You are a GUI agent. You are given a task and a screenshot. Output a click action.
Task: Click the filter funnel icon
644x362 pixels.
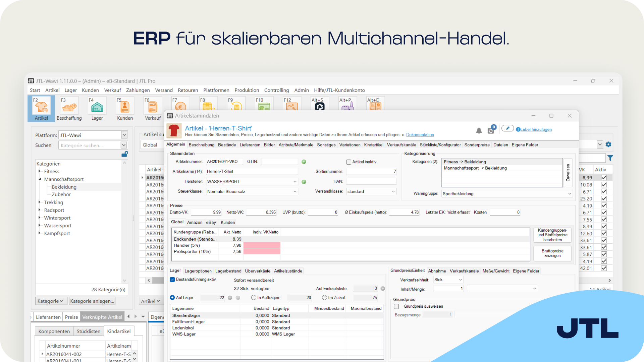(x=610, y=158)
